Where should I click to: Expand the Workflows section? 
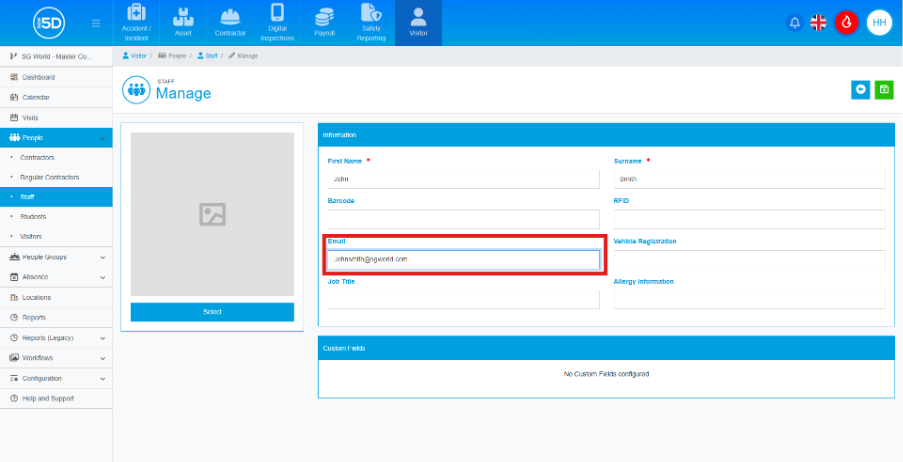pos(56,358)
